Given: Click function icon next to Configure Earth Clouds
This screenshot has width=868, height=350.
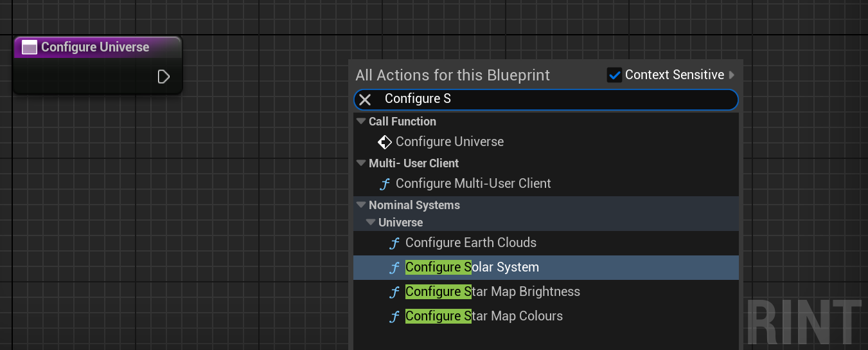Looking at the screenshot, I should tap(394, 243).
